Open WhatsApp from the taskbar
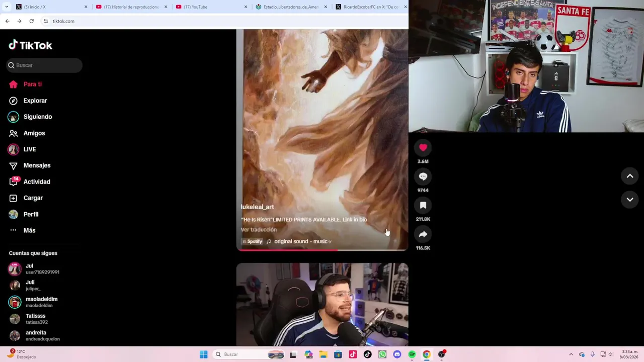The height and width of the screenshot is (362, 644). [382, 354]
